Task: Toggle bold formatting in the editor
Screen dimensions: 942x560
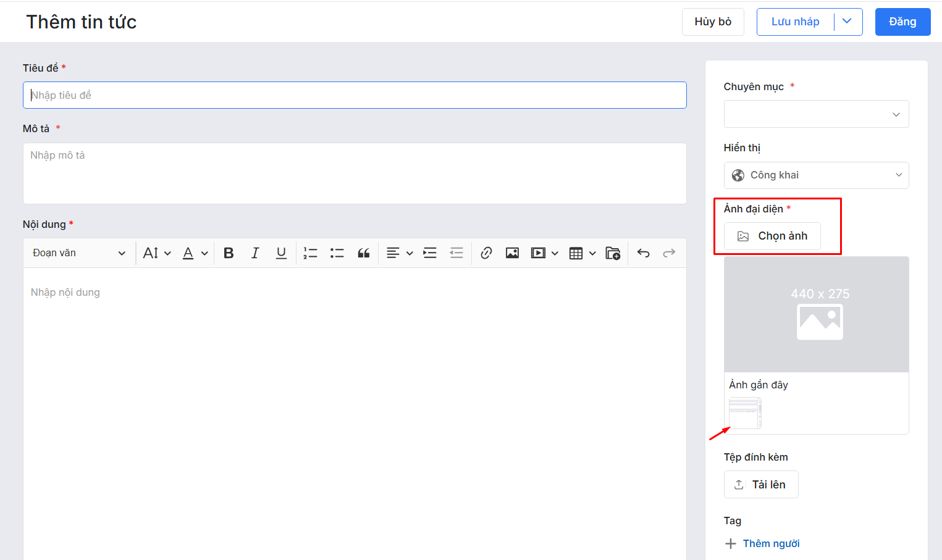Action: click(229, 253)
